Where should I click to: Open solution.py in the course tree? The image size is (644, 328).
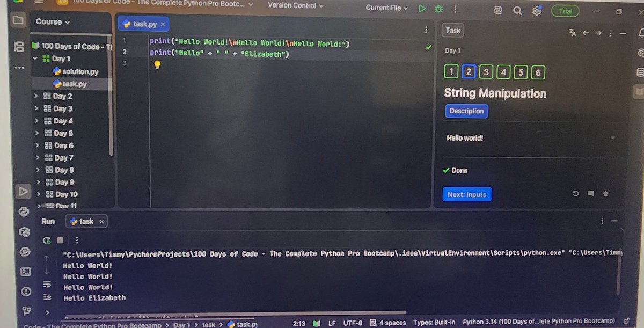click(75, 71)
